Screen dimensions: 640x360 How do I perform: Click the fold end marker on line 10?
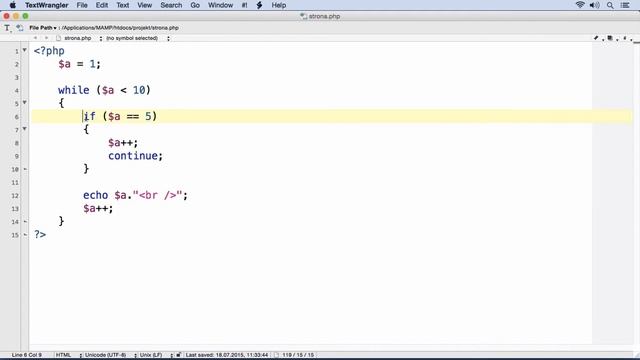[x=25, y=169]
